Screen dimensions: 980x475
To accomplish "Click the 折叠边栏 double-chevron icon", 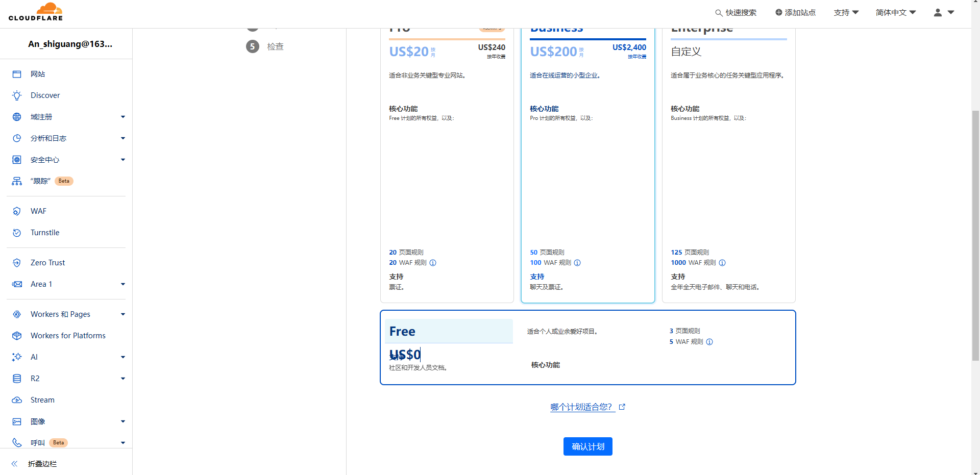I will coord(14,464).
